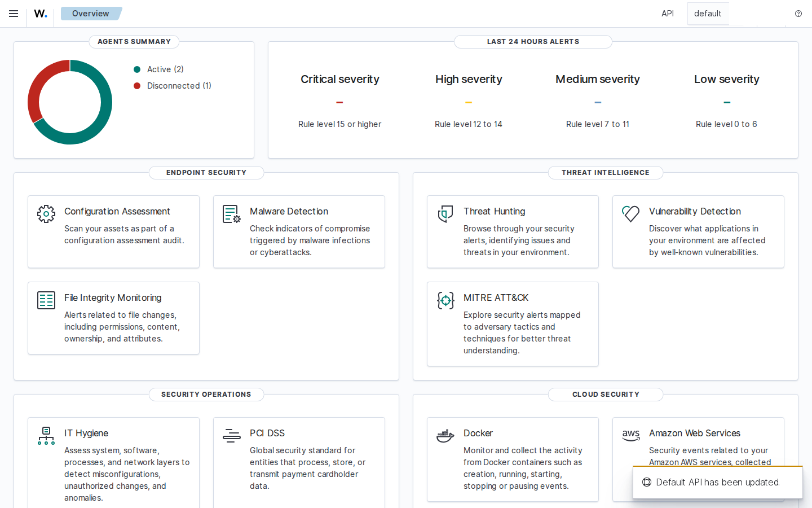812x508 pixels.
Task: Click the ENDPOINT SECURITY section heading
Action: click(x=206, y=173)
